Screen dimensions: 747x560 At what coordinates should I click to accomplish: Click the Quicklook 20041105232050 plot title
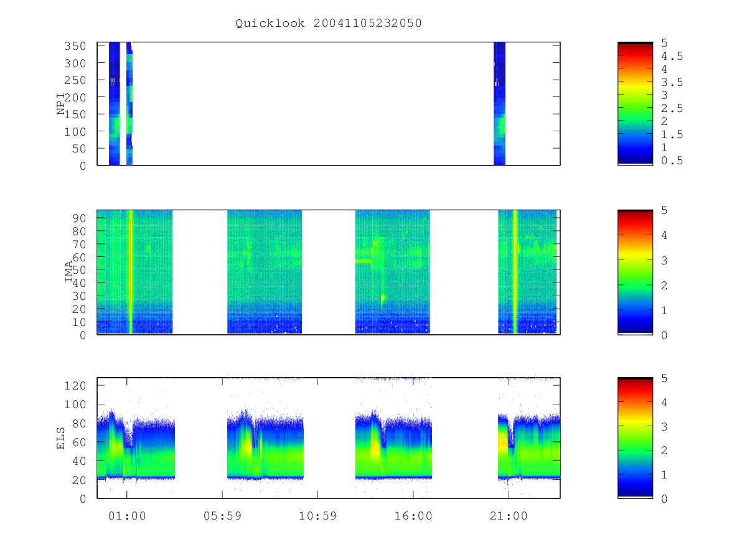coord(328,24)
